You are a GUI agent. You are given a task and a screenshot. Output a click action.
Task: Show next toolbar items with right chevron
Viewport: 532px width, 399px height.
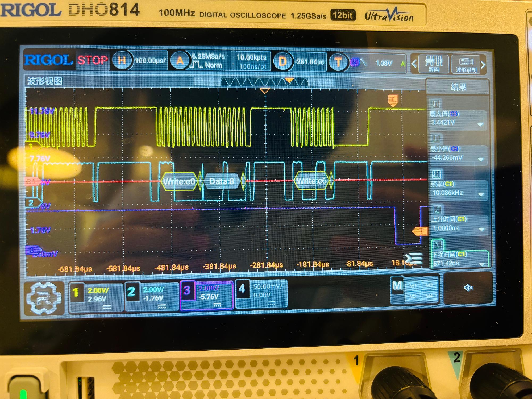[x=483, y=65]
